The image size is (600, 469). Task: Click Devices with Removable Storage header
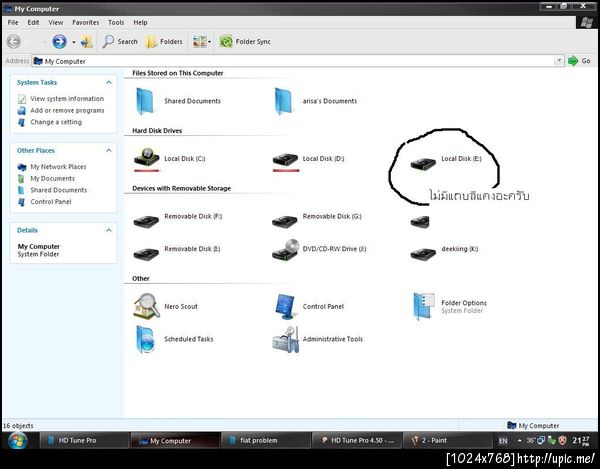pyautogui.click(x=181, y=188)
